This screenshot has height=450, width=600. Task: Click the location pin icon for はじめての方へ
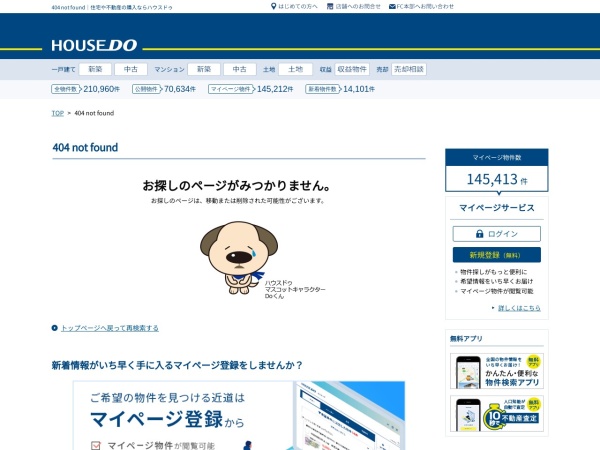[273, 6]
